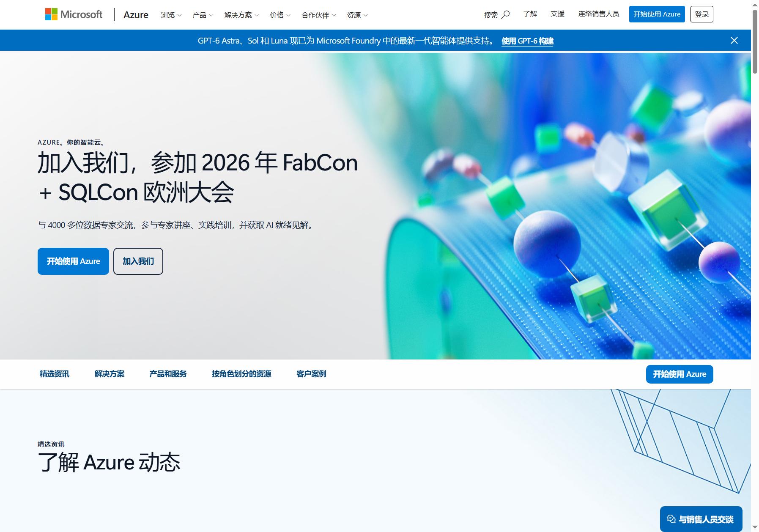
Task: Open the 价格 dropdown
Action: [280, 15]
